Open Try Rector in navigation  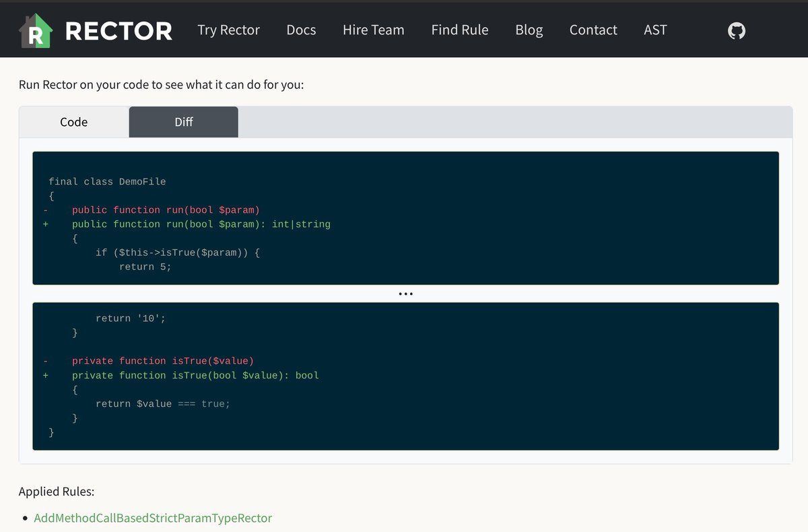228,30
